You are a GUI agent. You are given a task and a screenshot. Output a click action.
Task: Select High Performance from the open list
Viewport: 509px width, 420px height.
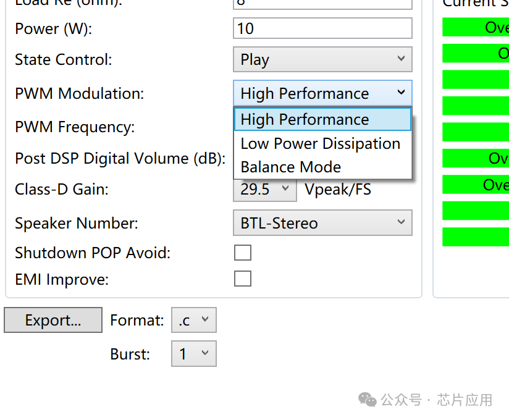click(322, 119)
